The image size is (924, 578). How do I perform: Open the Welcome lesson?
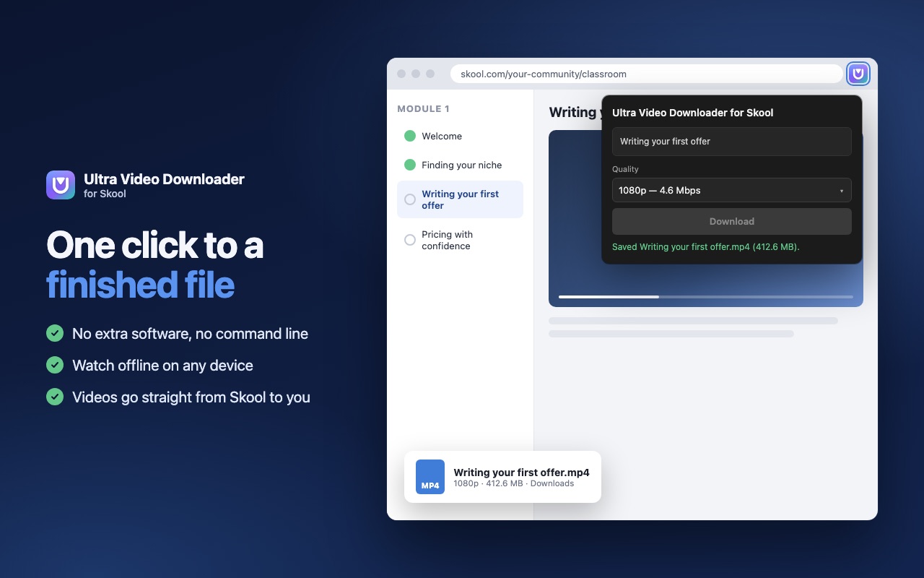click(x=460, y=136)
